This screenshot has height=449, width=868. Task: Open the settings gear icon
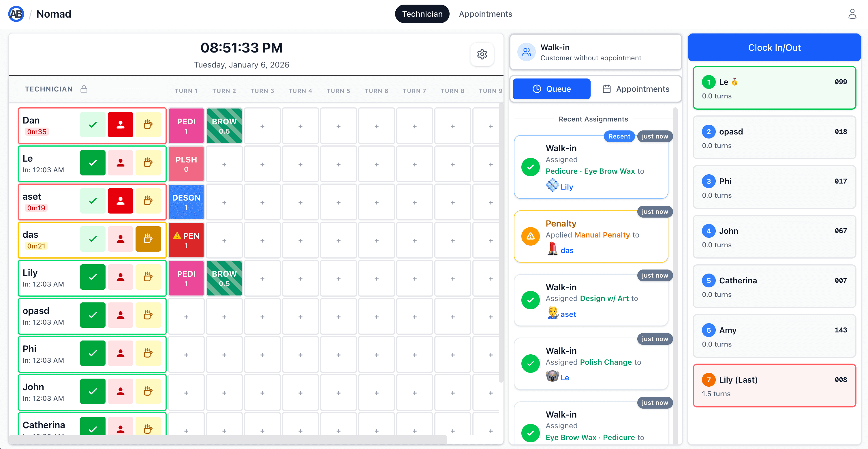coord(482,54)
